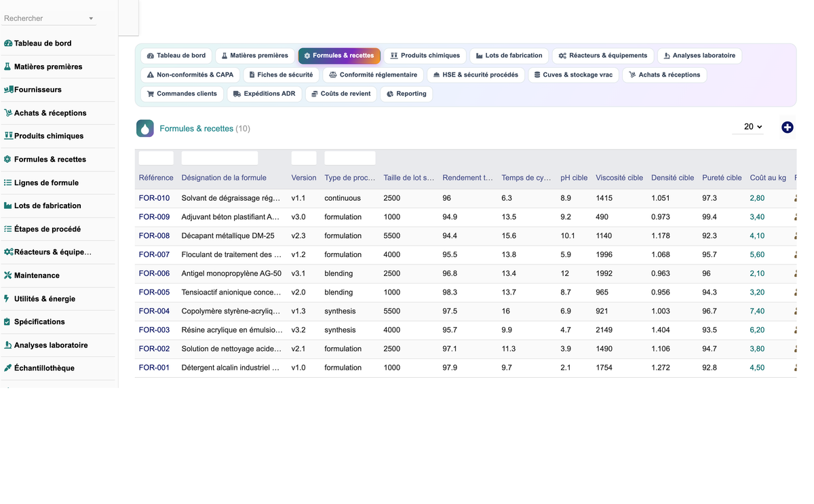
Task: Click the blue plus icon to add formula
Action: point(788,128)
